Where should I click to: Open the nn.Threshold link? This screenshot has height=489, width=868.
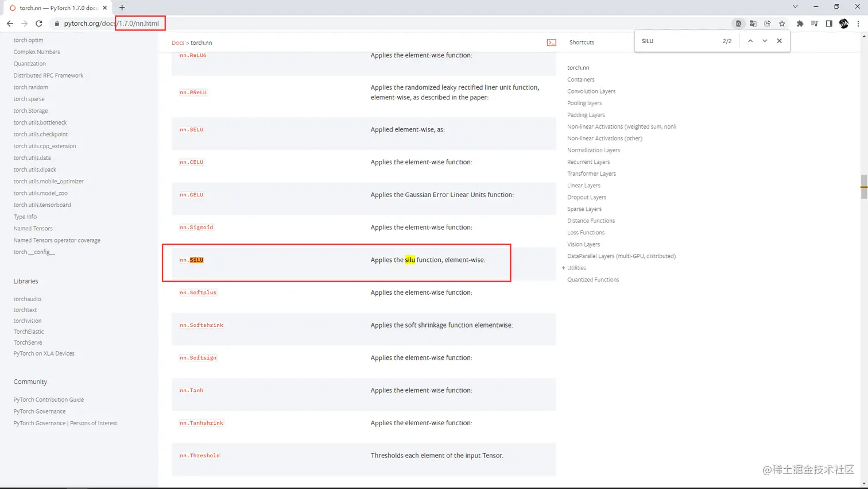200,456
